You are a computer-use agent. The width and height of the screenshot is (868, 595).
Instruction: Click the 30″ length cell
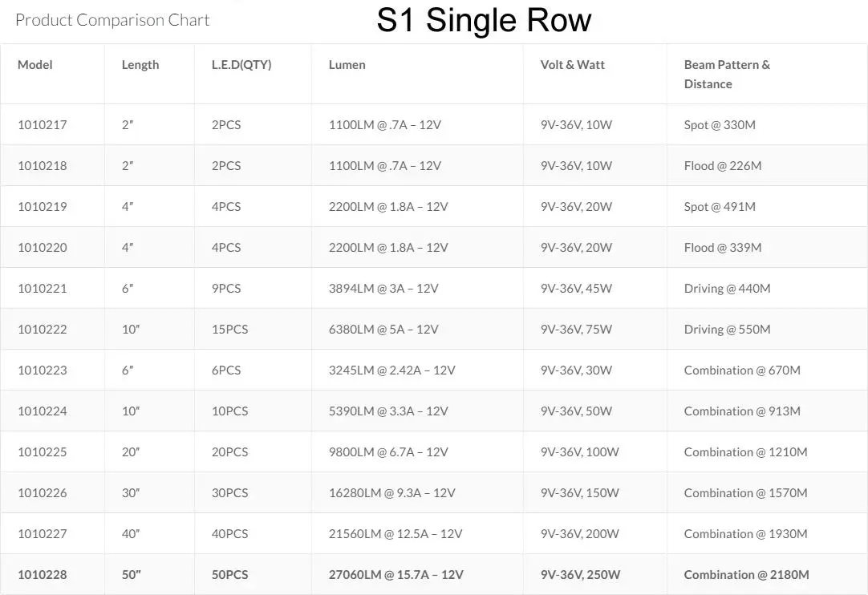coord(131,493)
